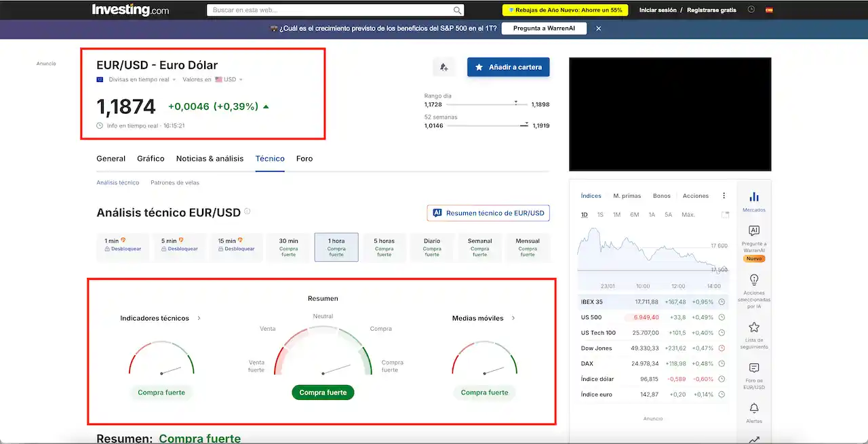Screen dimensions: 868x444
Task: Click the real-time clock icon near Info en tiempo real
Action: click(x=100, y=125)
